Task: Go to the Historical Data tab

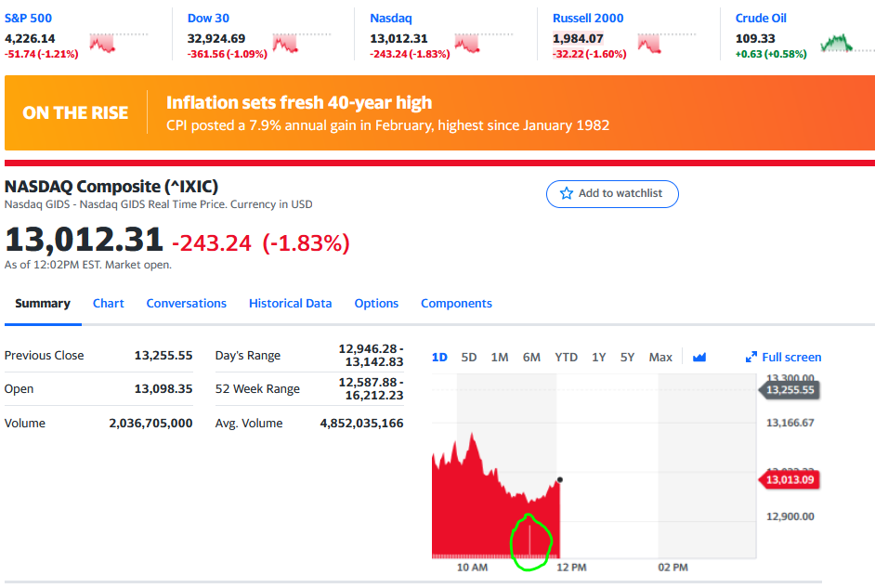Action: (x=290, y=304)
